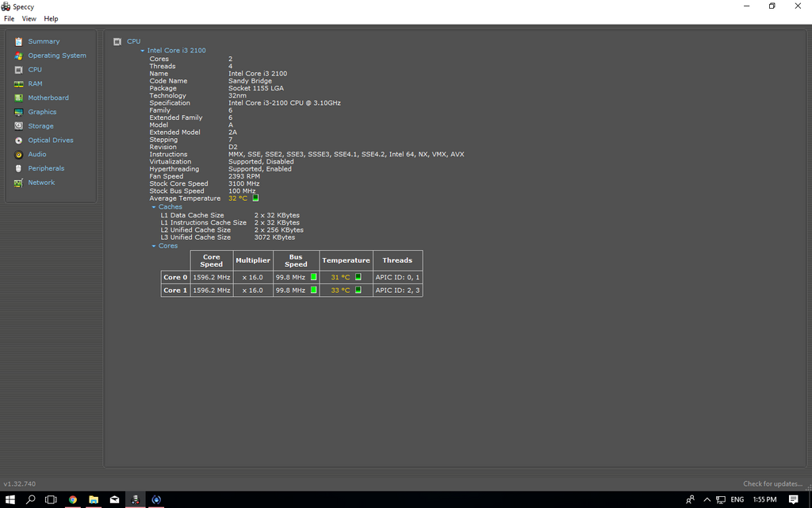The width and height of the screenshot is (812, 508).
Task: Open the Optical Drives section
Action: click(51, 140)
